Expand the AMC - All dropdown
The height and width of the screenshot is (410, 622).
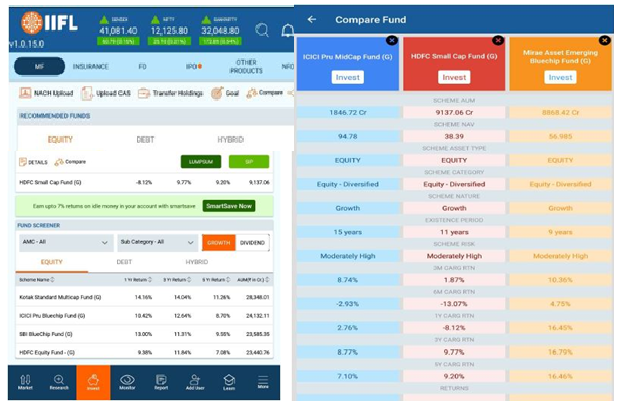(66, 242)
